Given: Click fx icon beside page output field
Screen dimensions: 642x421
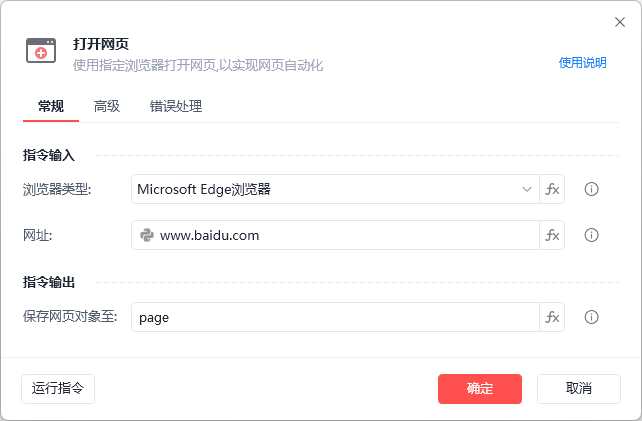Looking at the screenshot, I should tap(552, 317).
